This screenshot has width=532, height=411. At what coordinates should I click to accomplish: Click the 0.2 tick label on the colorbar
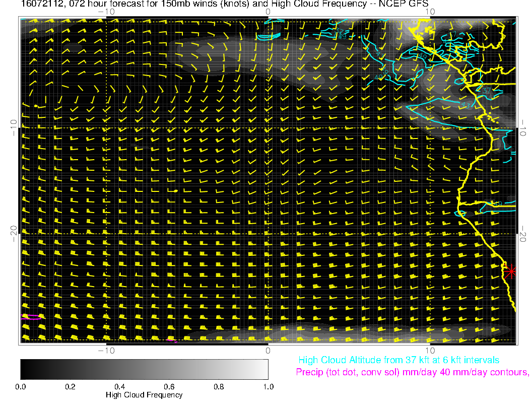tap(70, 386)
